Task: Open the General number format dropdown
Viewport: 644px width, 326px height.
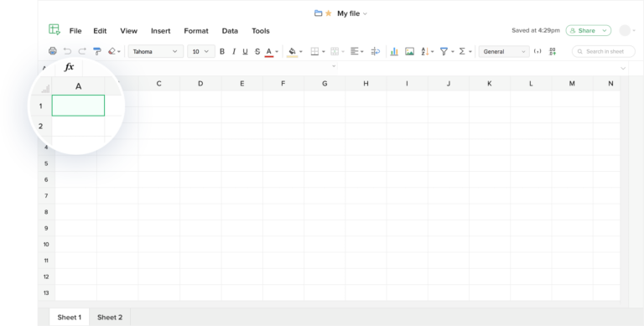Action: [504, 51]
